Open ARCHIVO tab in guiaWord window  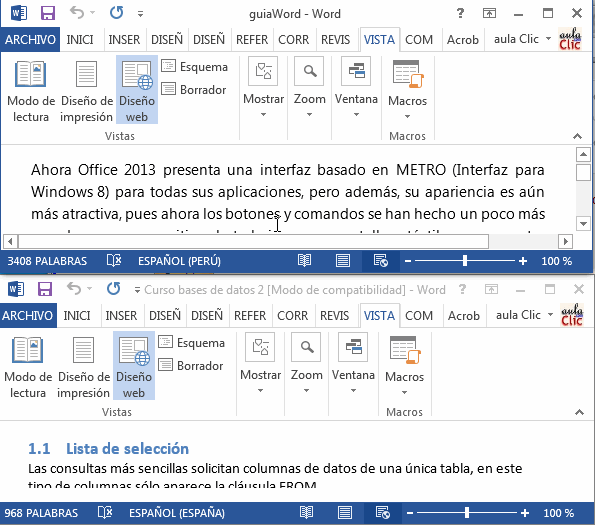[x=30, y=39]
